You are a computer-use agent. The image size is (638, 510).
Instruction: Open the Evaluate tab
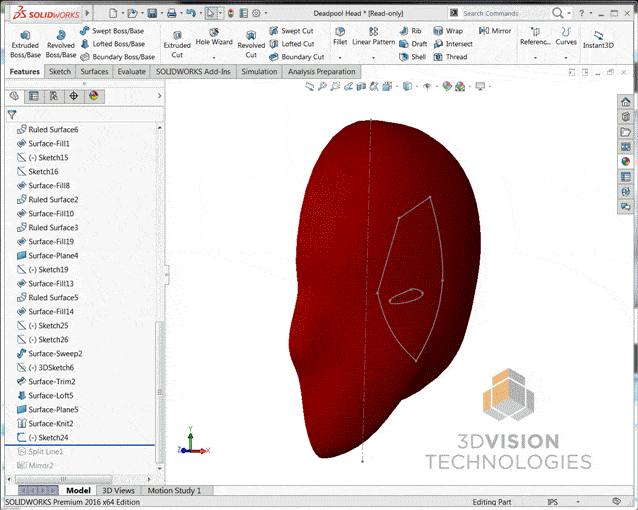(131, 72)
